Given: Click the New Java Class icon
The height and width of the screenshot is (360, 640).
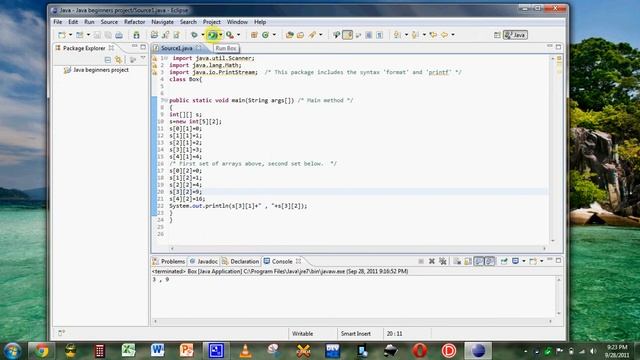Looking at the screenshot, I should click(x=265, y=35).
